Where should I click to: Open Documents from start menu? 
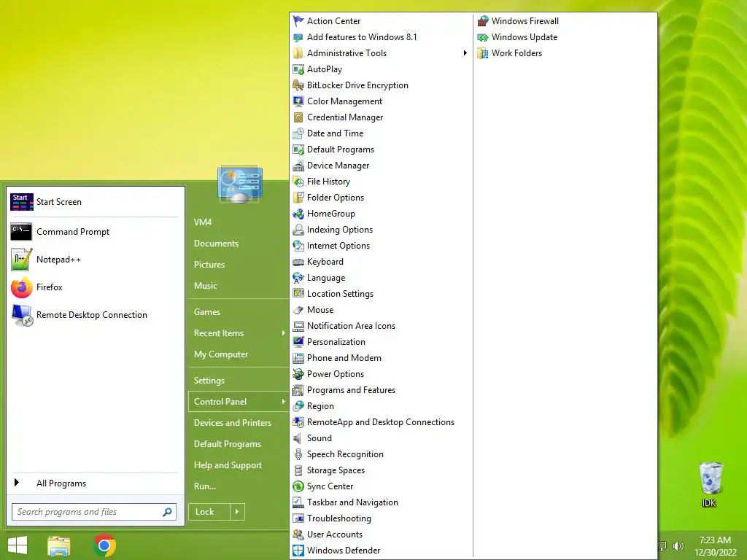pyautogui.click(x=216, y=244)
